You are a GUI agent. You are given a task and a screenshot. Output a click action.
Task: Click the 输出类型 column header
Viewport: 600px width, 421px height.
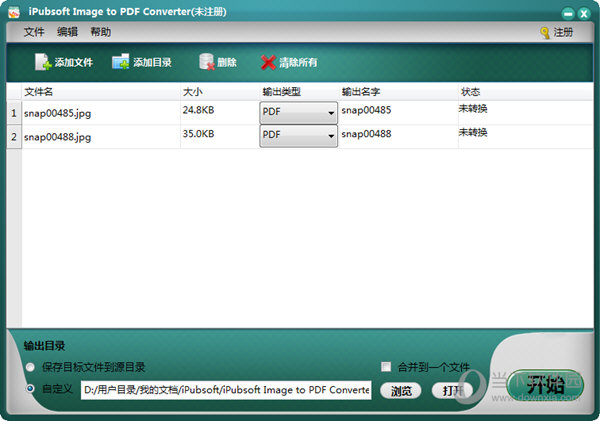point(299,92)
